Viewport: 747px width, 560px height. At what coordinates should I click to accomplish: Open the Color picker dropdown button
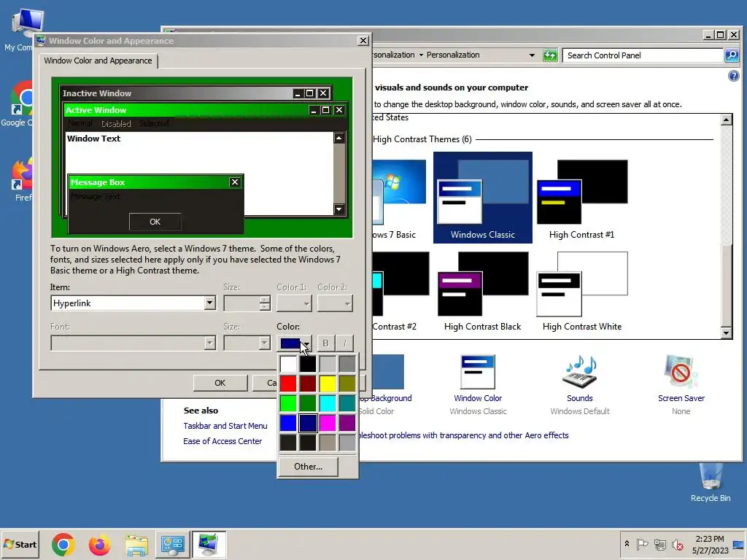pos(295,343)
